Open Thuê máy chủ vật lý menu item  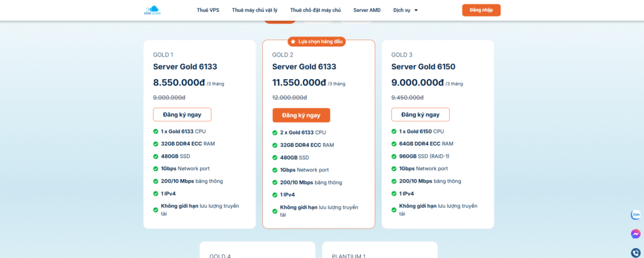pyautogui.click(x=255, y=10)
